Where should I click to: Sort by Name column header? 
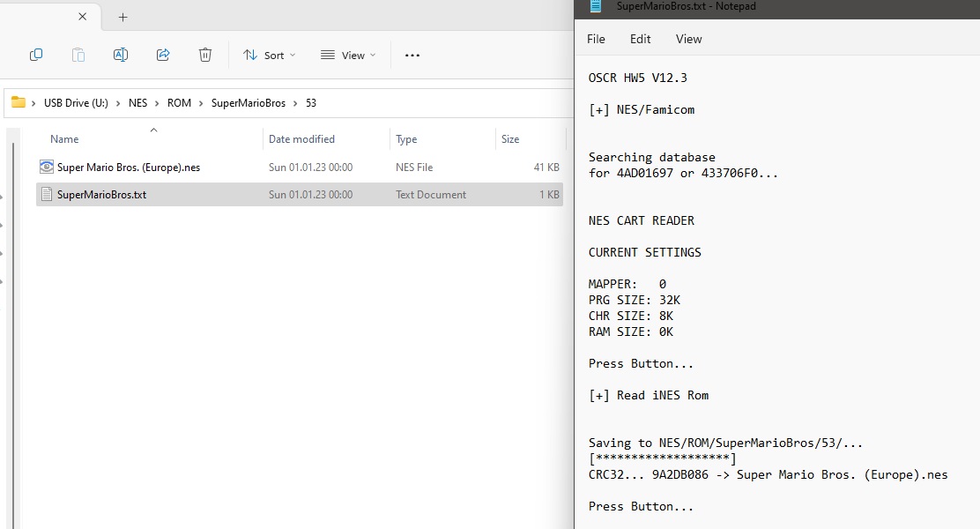click(64, 138)
